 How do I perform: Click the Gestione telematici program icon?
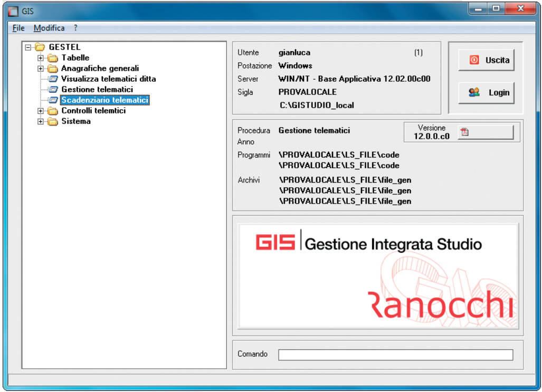click(53, 90)
